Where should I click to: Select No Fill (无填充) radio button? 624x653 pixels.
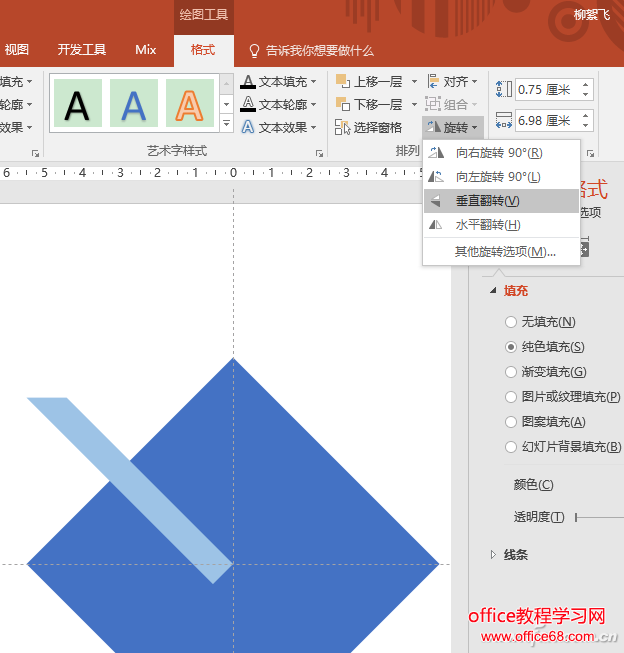tap(511, 322)
